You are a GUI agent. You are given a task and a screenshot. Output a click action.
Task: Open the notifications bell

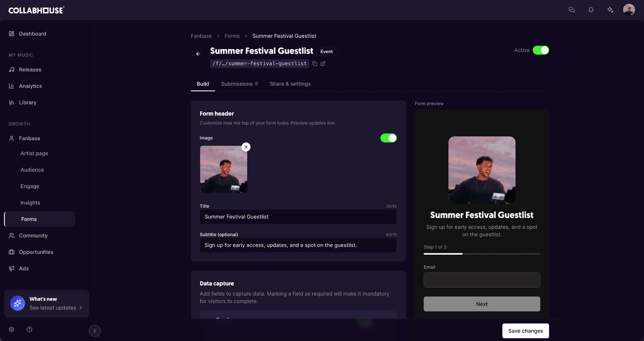pos(591,10)
